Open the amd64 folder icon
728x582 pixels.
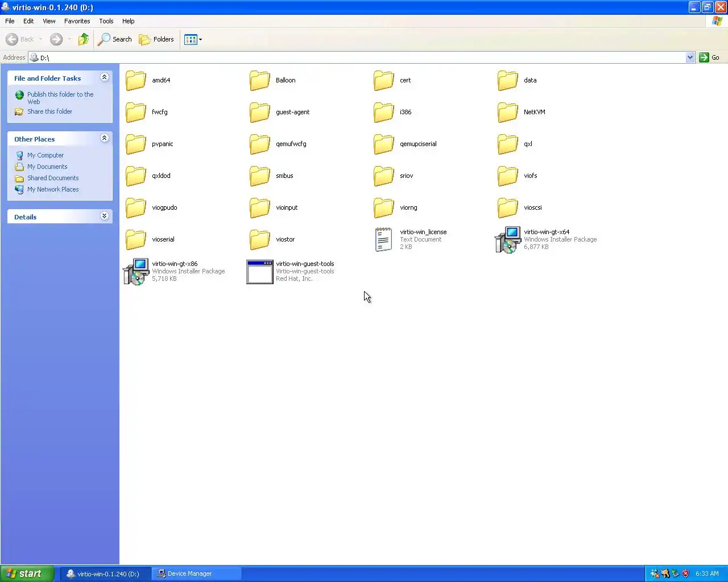click(136, 80)
